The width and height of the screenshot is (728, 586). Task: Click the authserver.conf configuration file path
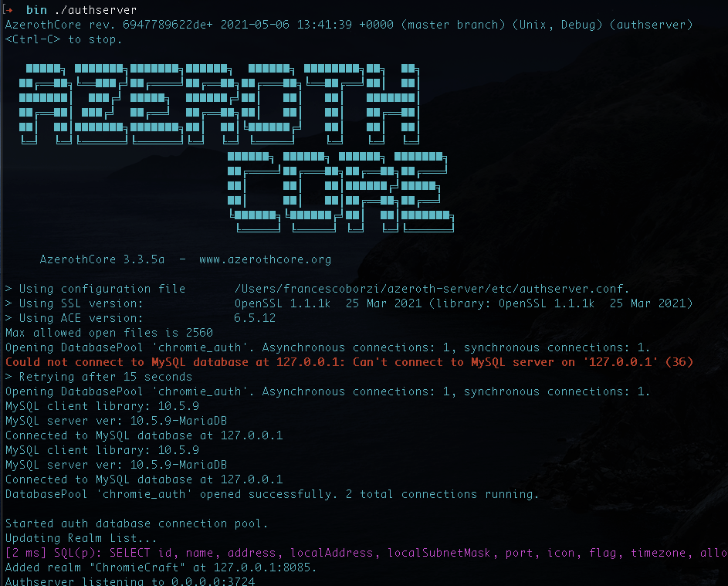click(x=432, y=289)
